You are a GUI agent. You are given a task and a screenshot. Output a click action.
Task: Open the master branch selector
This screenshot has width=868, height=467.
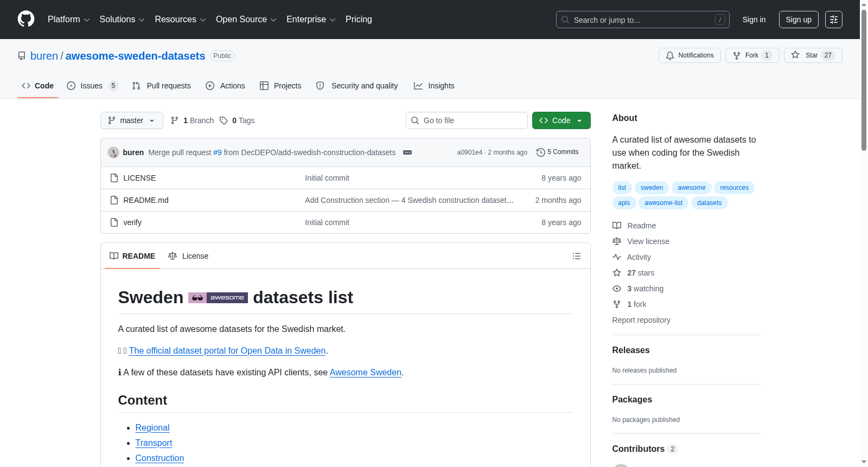click(x=132, y=120)
